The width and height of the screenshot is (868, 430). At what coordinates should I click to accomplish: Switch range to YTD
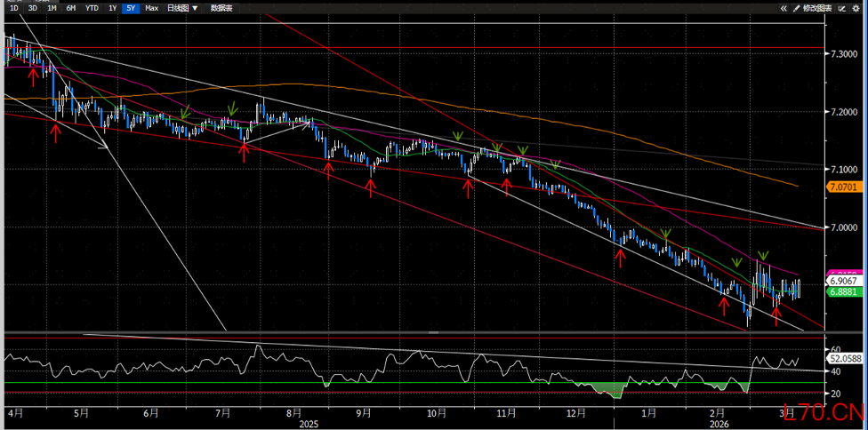92,7
